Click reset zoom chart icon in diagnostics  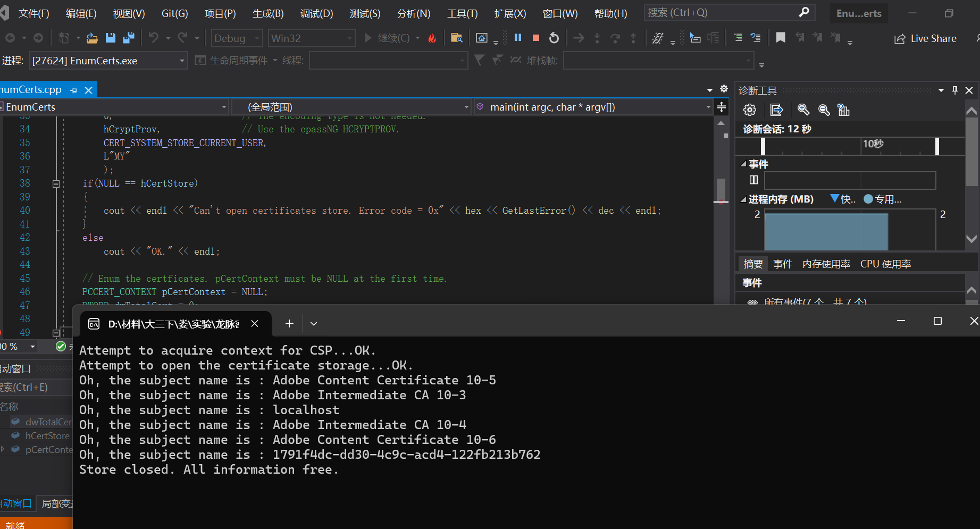pyautogui.click(x=843, y=110)
